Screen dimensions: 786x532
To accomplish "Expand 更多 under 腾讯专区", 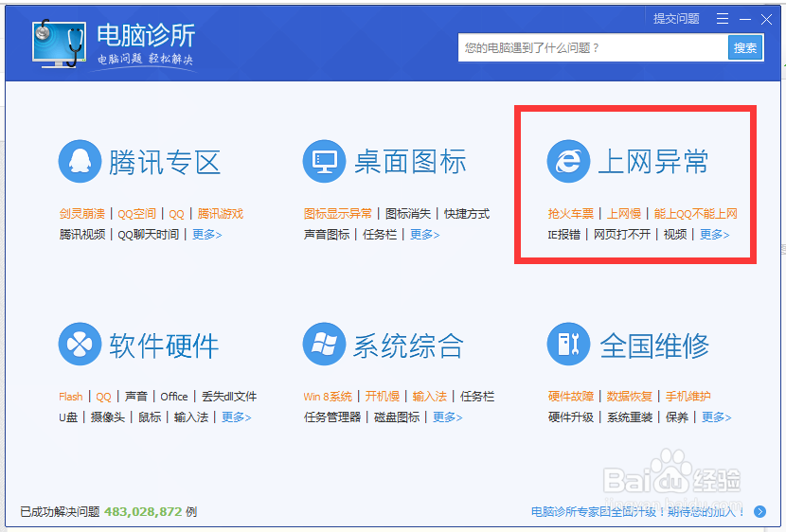I will point(207,235).
